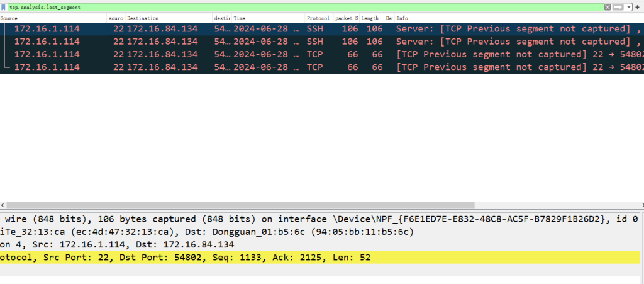This screenshot has width=644, height=284.
Task: Sort by the Length column header
Action: pyautogui.click(x=370, y=18)
